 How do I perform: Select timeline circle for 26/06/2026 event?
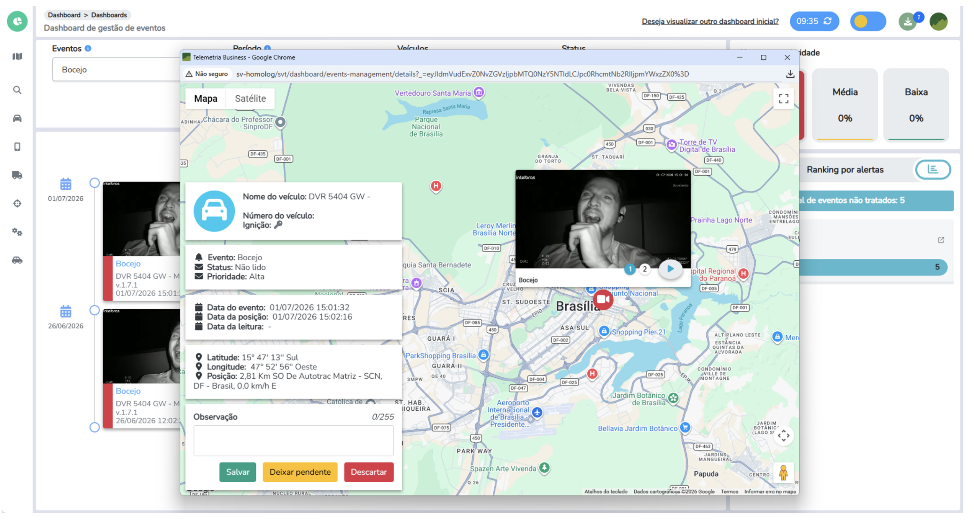94,310
